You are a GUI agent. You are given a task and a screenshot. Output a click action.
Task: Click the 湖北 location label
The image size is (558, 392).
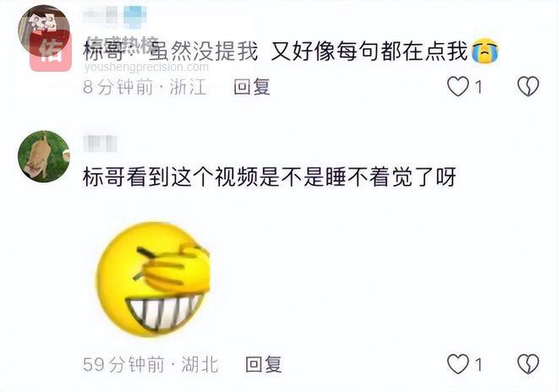tap(200, 364)
